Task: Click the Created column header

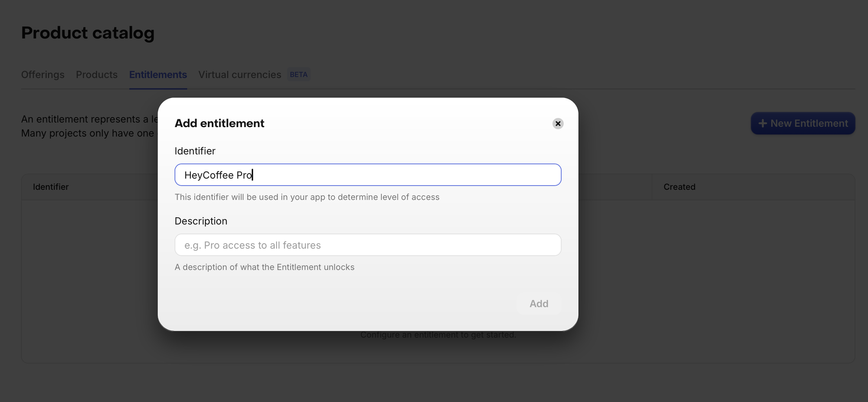Action: (679, 187)
